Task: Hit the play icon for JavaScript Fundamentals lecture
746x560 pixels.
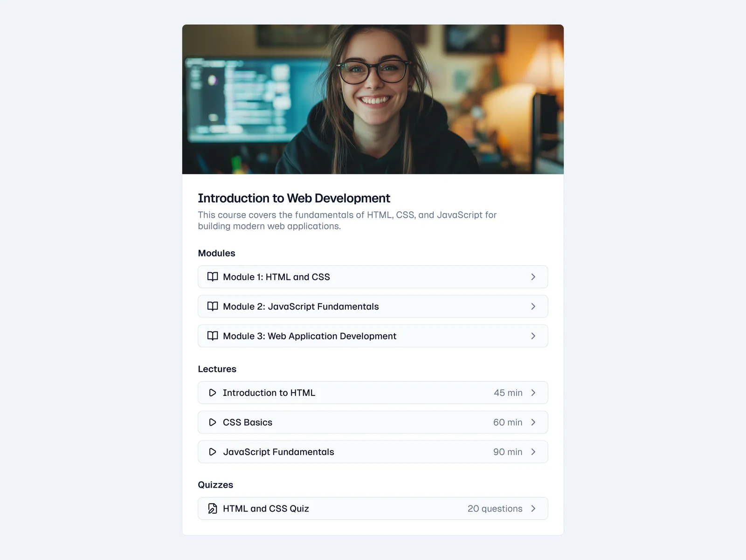Action: (213, 452)
